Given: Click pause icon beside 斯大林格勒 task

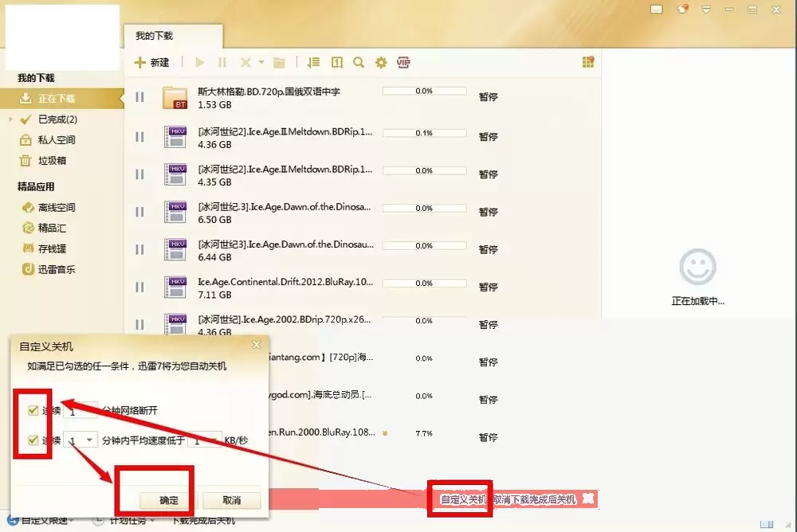Looking at the screenshot, I should 139,97.
